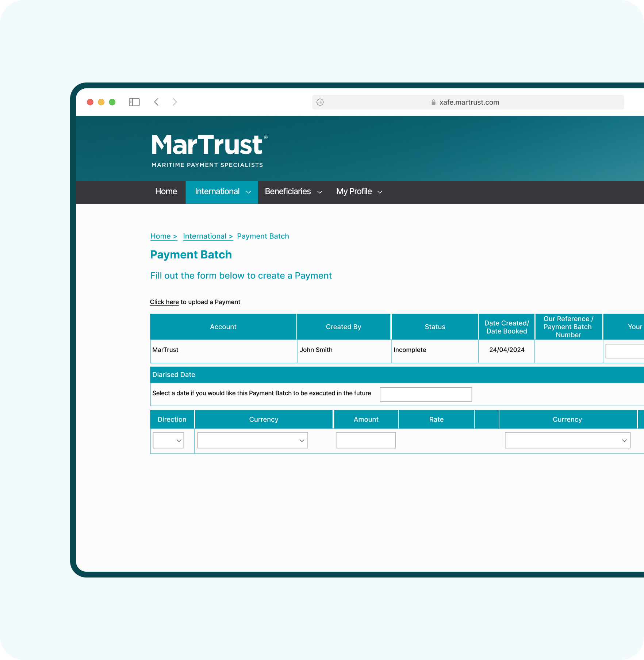Click the yellow traffic light button
This screenshot has height=660, width=644.
[x=101, y=102]
